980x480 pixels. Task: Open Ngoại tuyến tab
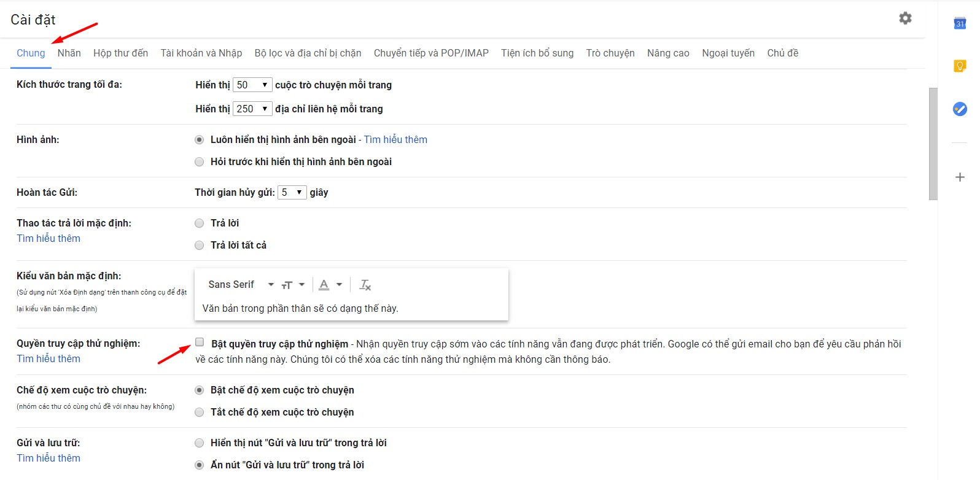click(x=728, y=53)
